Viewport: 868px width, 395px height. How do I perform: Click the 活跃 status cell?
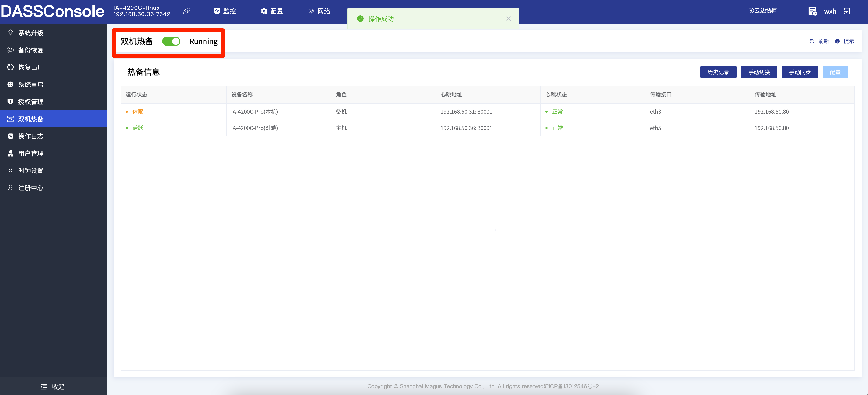(173, 128)
